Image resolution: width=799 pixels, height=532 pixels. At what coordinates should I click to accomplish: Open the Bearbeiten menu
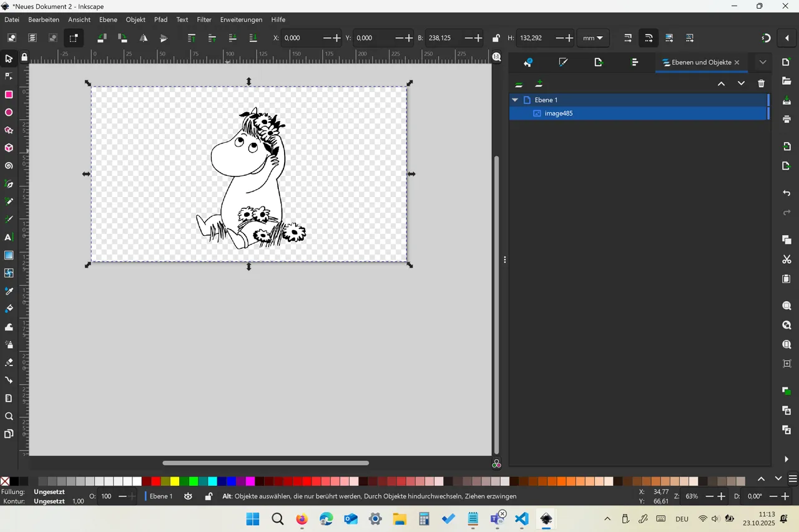click(x=44, y=20)
